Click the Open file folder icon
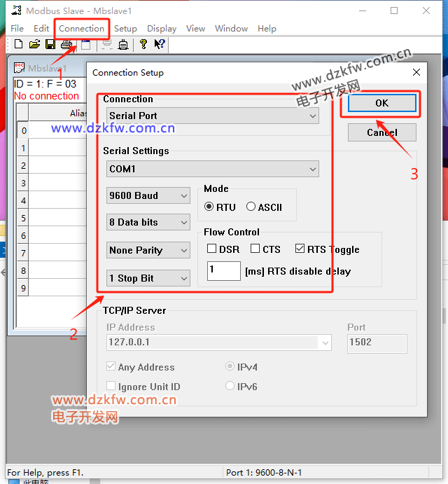Viewport: 448px width, 484px height. 34,45
